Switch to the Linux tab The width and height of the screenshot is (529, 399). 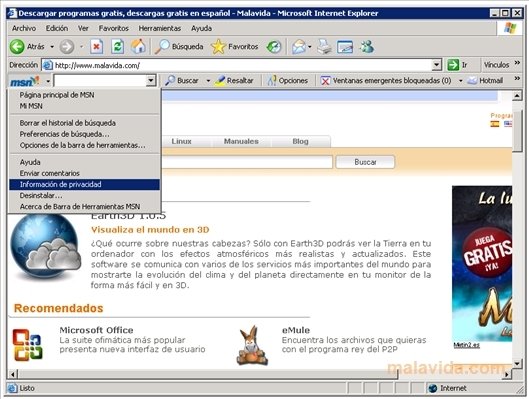(182, 141)
